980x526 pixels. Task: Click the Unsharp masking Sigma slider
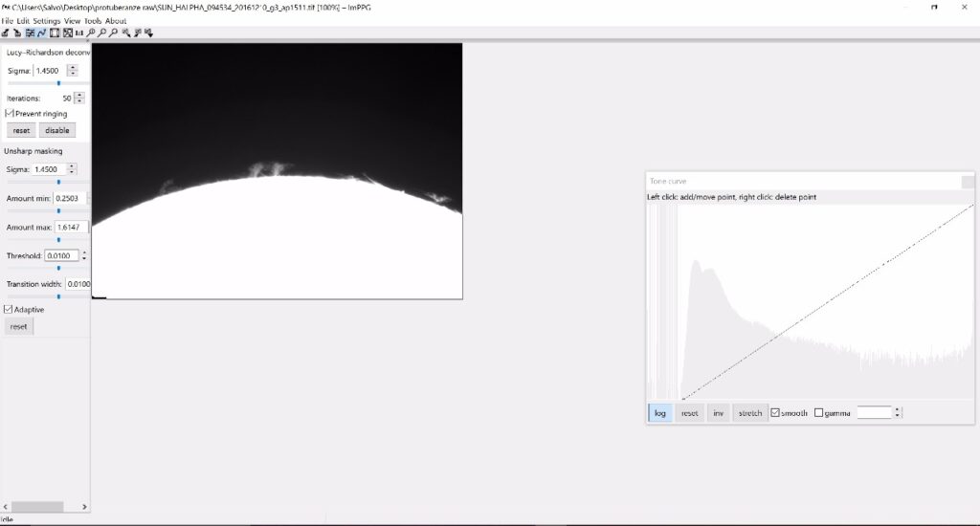pyautogui.click(x=58, y=182)
